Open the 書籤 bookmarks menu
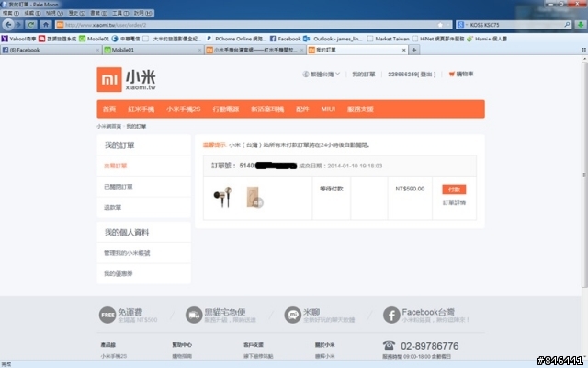 tap(98, 13)
